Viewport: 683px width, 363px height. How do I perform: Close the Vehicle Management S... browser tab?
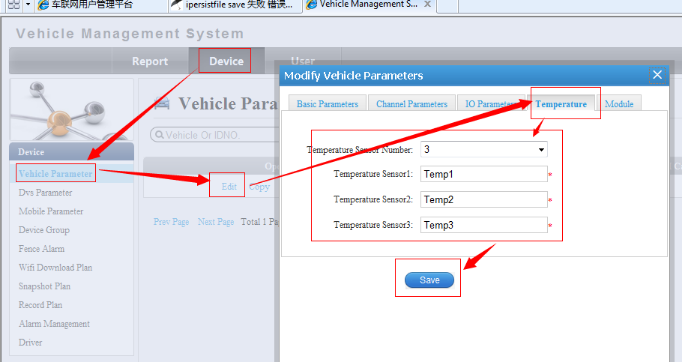(x=428, y=4)
